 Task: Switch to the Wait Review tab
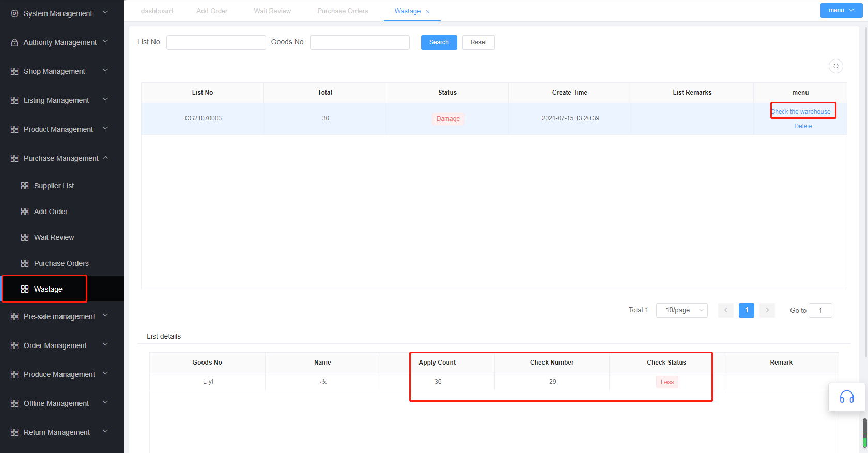(272, 11)
